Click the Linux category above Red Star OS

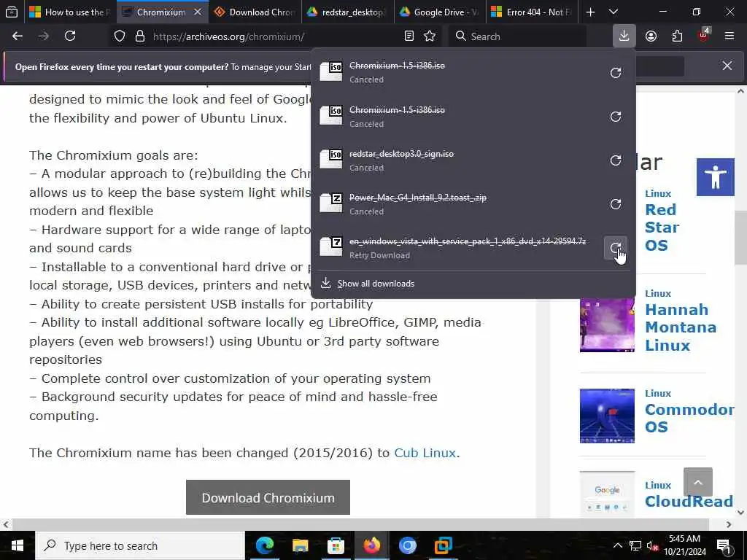pyautogui.click(x=658, y=193)
